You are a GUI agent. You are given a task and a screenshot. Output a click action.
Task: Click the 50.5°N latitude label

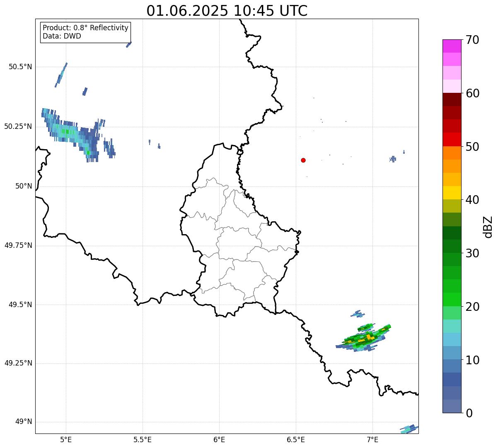(x=20, y=67)
